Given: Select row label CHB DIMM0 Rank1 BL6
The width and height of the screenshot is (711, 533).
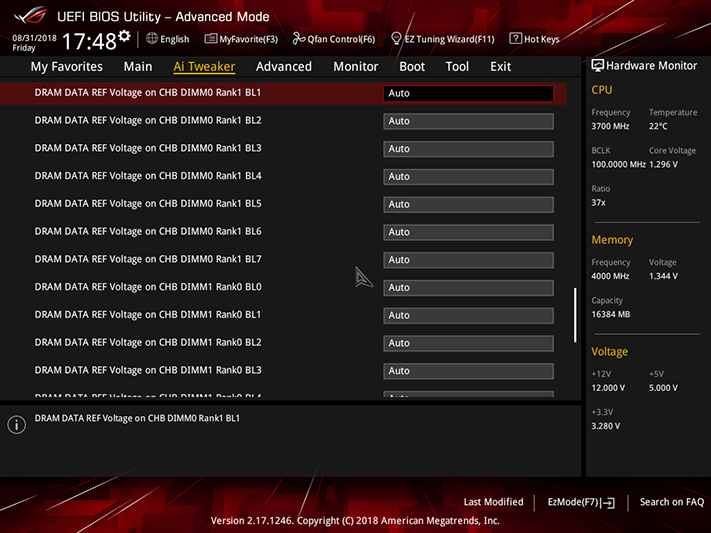Looking at the screenshot, I should 148,231.
